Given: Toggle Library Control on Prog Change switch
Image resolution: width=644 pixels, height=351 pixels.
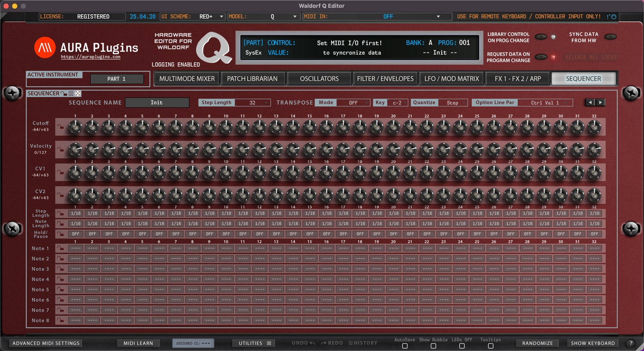Looking at the screenshot, I should [x=541, y=37].
